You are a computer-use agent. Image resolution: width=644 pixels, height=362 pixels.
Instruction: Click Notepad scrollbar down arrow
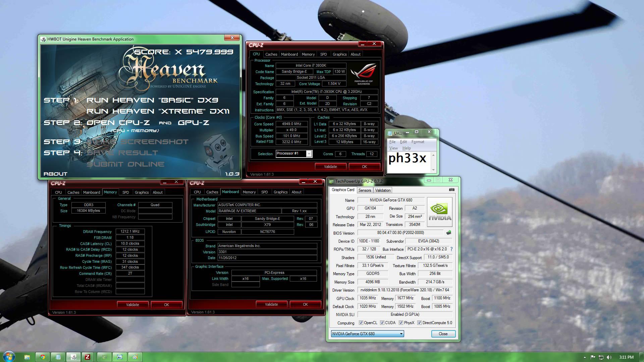(433, 170)
